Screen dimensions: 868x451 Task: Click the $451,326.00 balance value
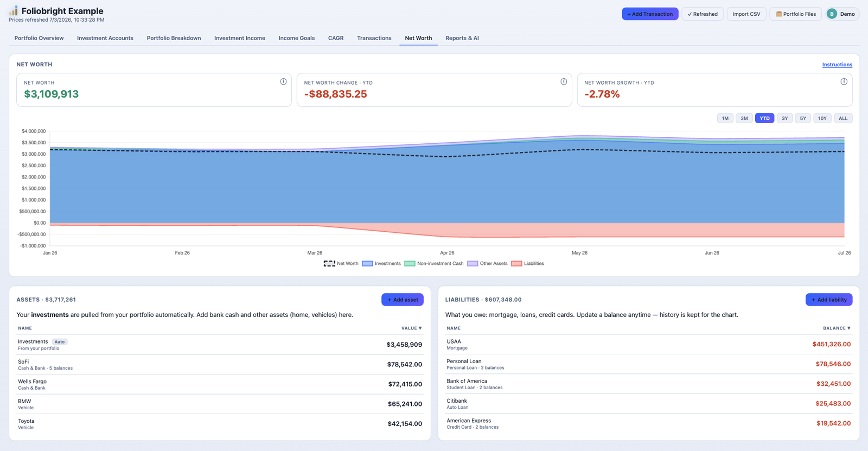[x=832, y=344]
